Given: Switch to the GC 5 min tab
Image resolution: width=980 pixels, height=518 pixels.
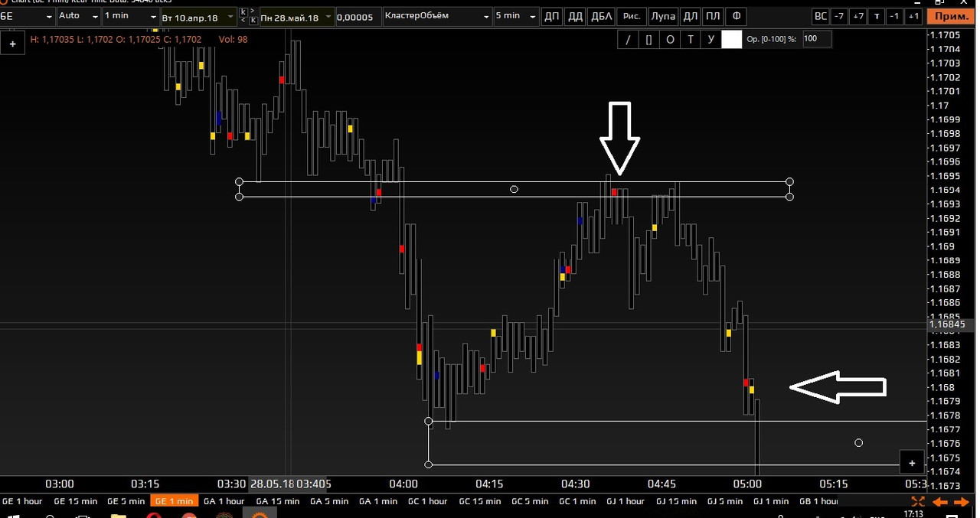Looking at the screenshot, I should (530, 501).
